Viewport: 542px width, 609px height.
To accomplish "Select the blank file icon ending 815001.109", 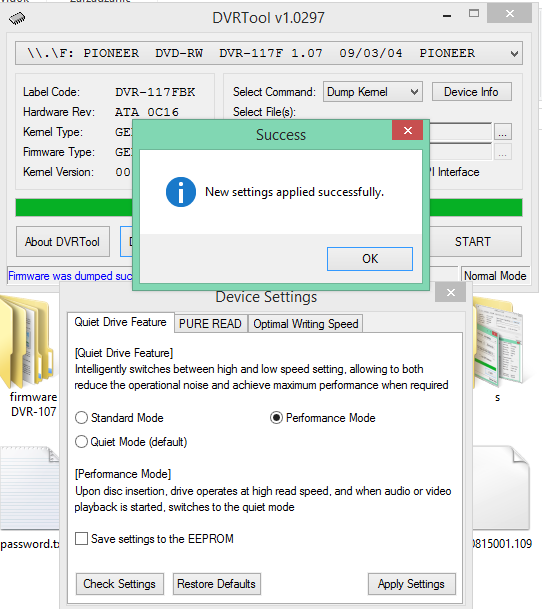I will tap(501, 488).
